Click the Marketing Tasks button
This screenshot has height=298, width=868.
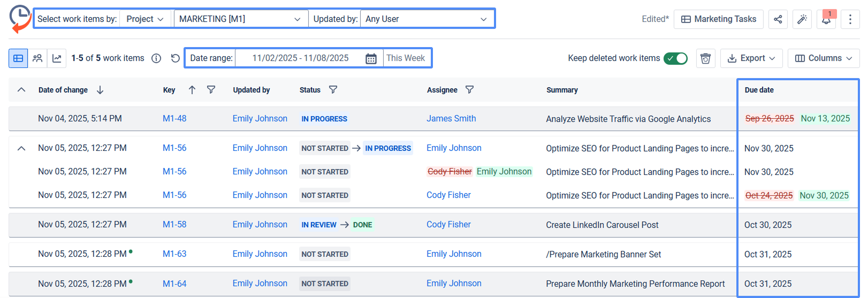pos(719,19)
